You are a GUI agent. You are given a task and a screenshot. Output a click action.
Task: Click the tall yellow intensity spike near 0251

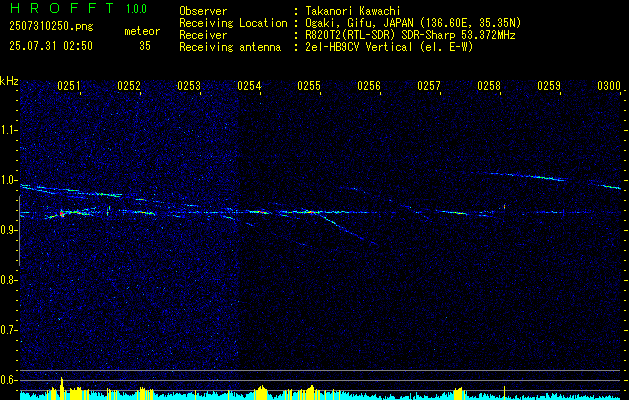click(x=61, y=388)
